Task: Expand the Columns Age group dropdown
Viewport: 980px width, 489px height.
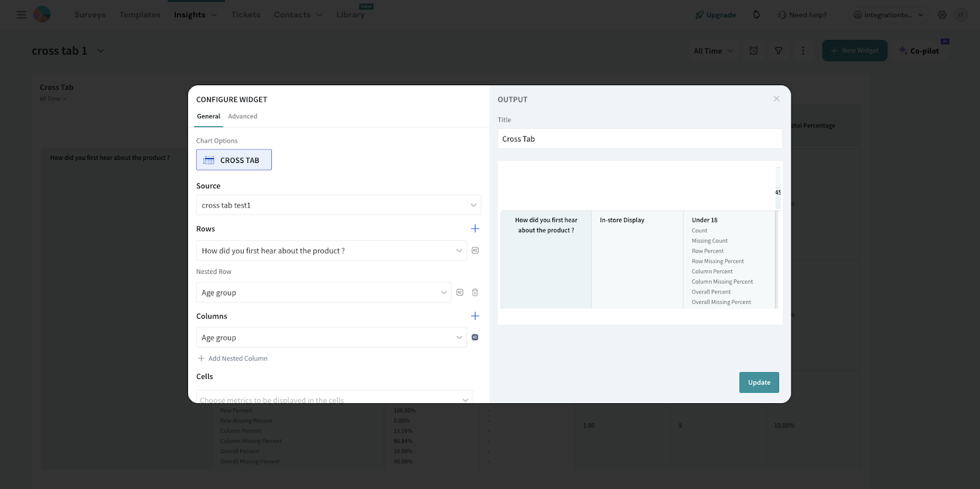Action: tap(331, 338)
